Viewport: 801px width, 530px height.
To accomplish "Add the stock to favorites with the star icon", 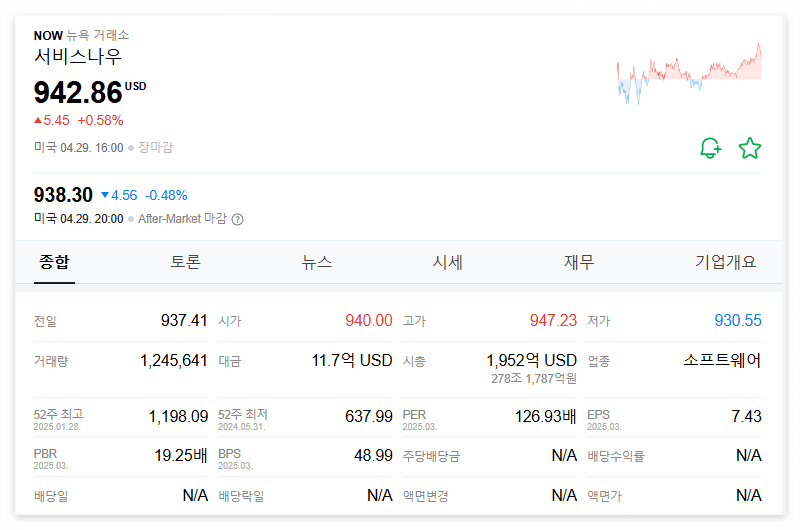I will [749, 148].
